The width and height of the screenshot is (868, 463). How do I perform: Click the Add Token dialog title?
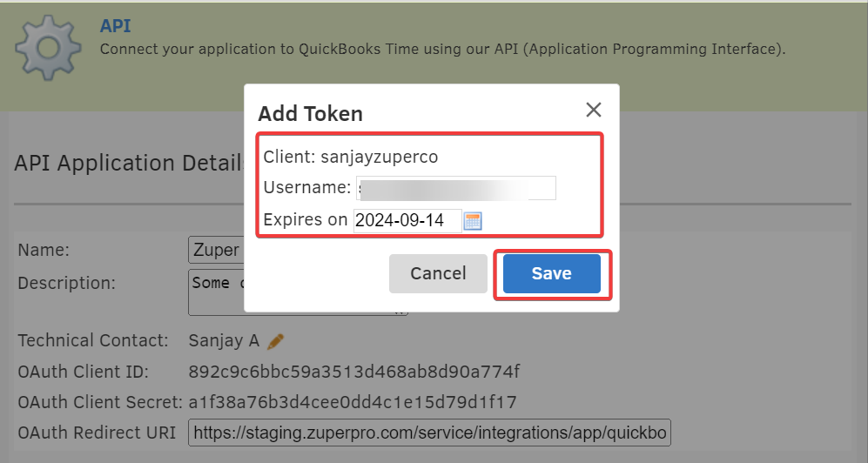(311, 113)
